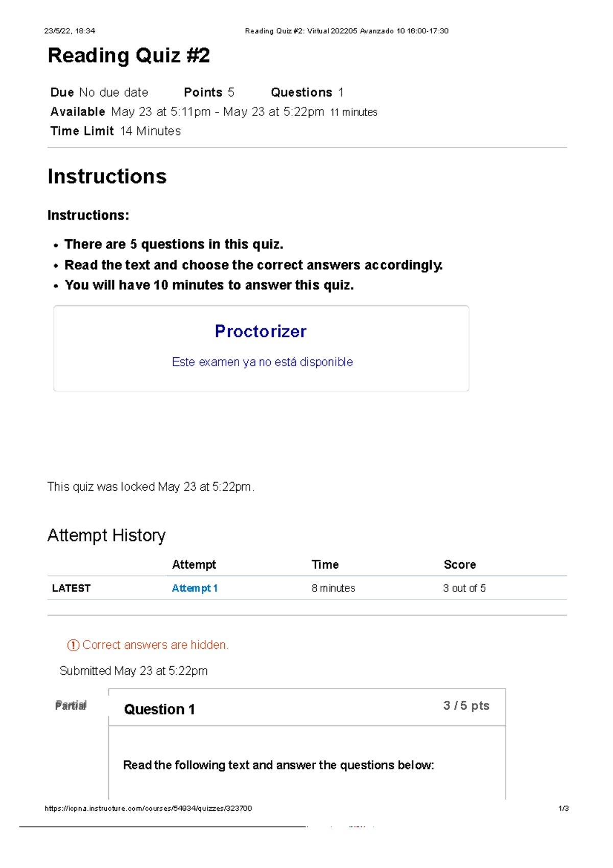Viewport: 613px width, 868px height.
Task: Click the Question 1 header
Action: [x=159, y=709]
